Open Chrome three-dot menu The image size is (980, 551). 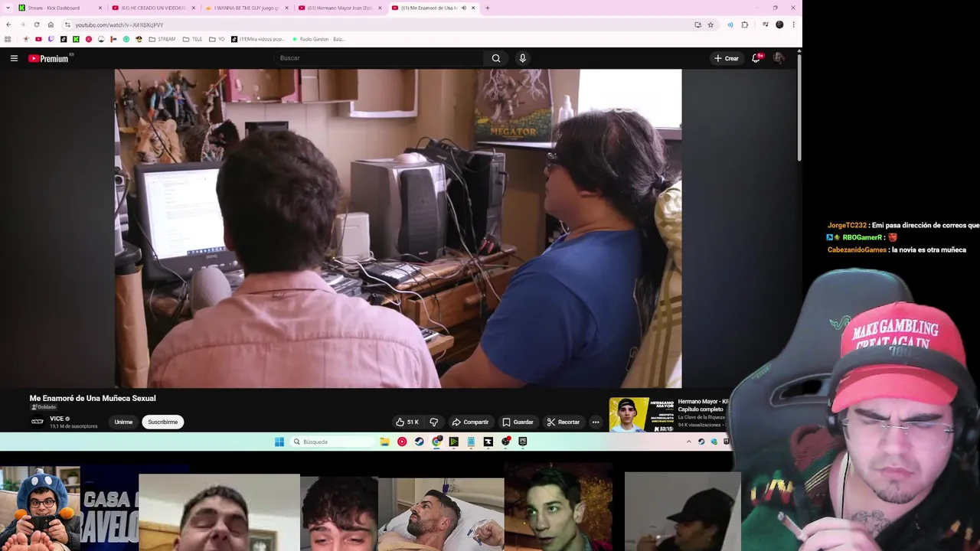[793, 24]
